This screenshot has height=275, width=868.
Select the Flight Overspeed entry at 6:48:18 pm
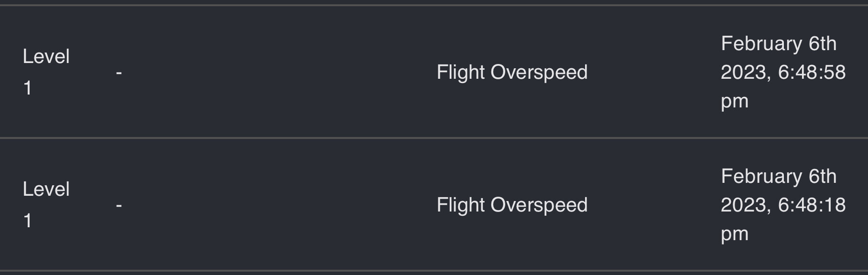[512, 205]
